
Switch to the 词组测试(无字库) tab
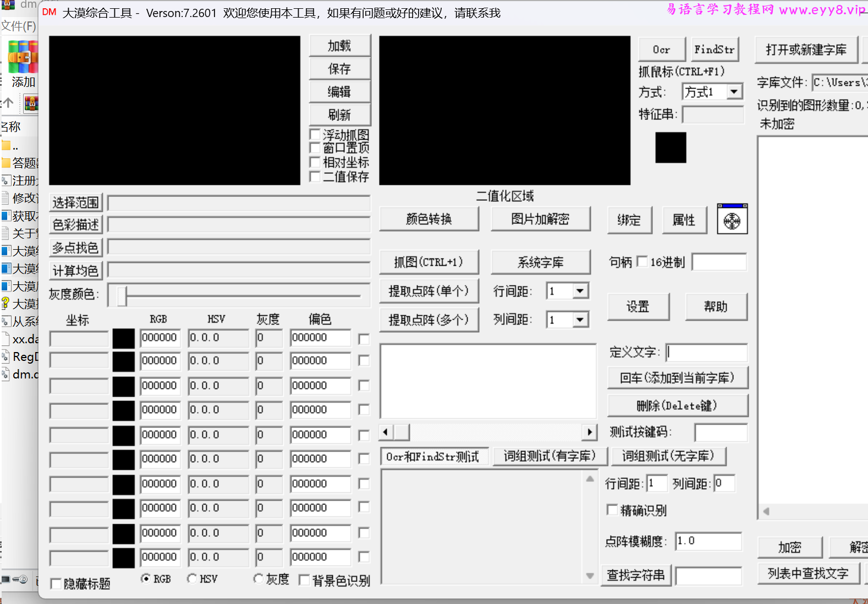(668, 456)
